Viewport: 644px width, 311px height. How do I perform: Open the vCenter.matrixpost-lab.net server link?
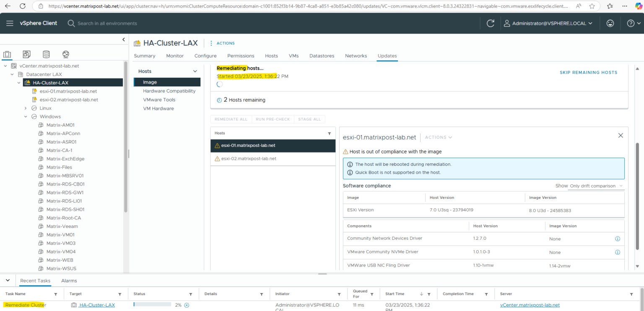530,305
